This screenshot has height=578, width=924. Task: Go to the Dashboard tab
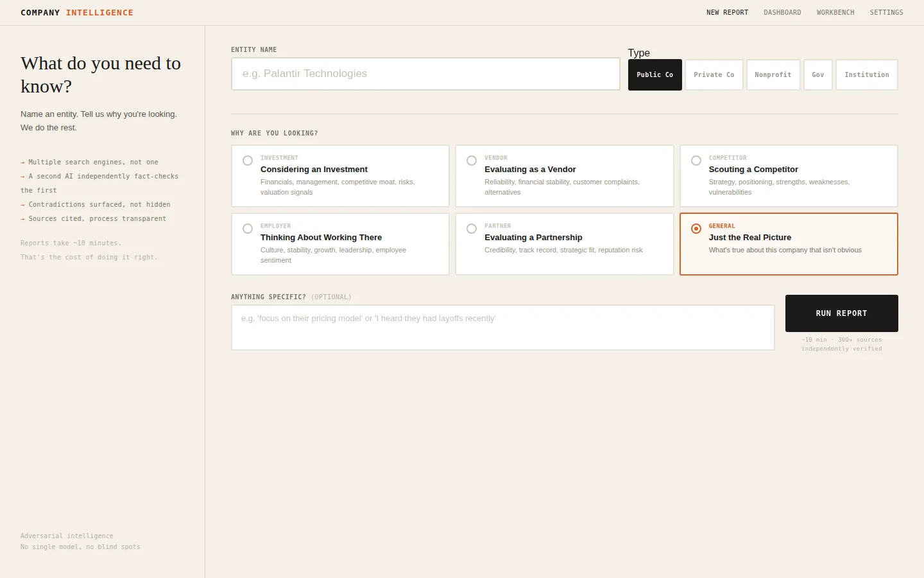tap(782, 13)
